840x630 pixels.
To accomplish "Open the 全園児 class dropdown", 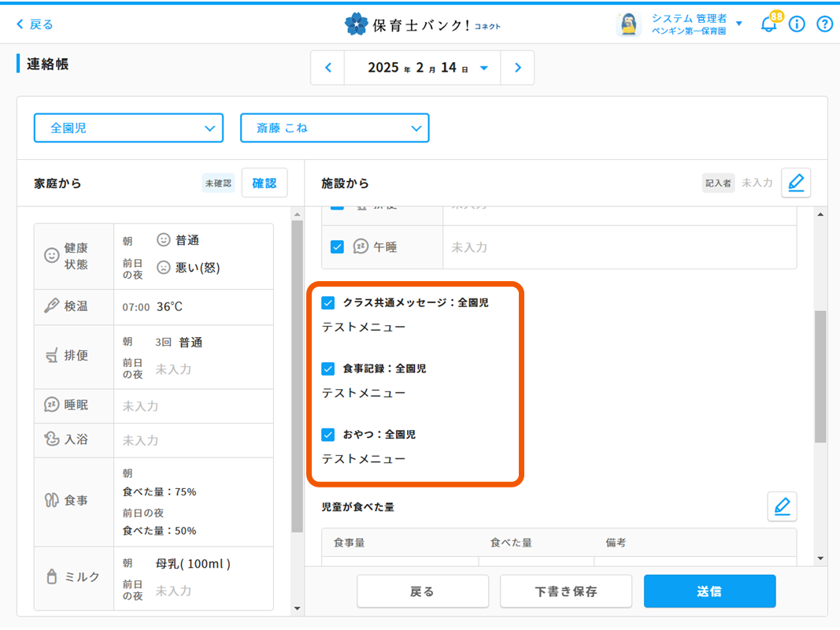I will (128, 128).
